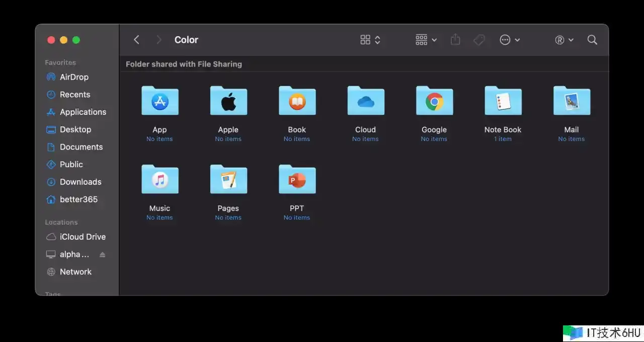Click the Share toolbar icon
This screenshot has width=644, height=342.
455,40
